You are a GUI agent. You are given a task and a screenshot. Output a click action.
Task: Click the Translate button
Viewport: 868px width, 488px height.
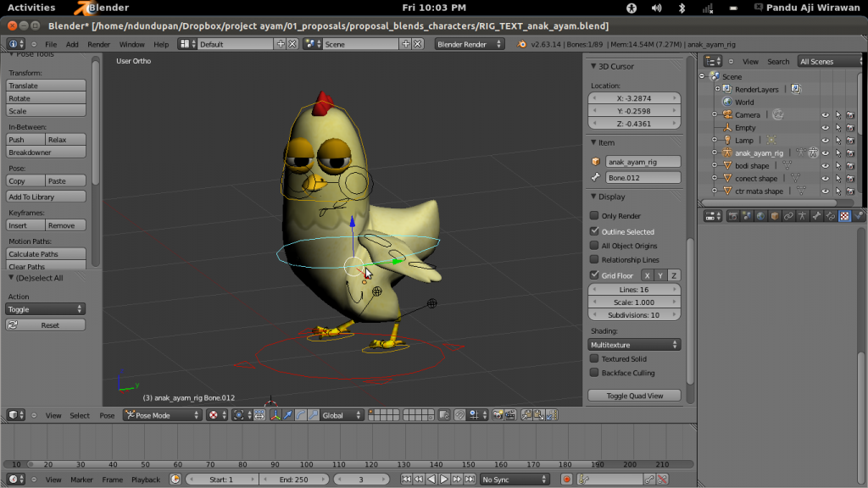click(x=46, y=86)
